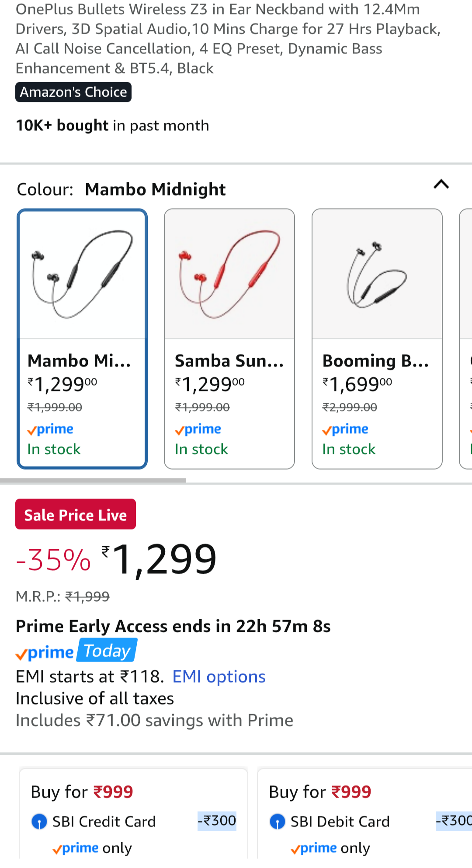
Task: Open EMI options link
Action: pyautogui.click(x=219, y=677)
